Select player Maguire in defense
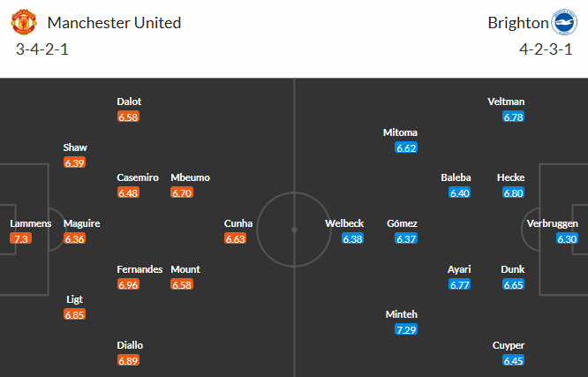 click(80, 223)
